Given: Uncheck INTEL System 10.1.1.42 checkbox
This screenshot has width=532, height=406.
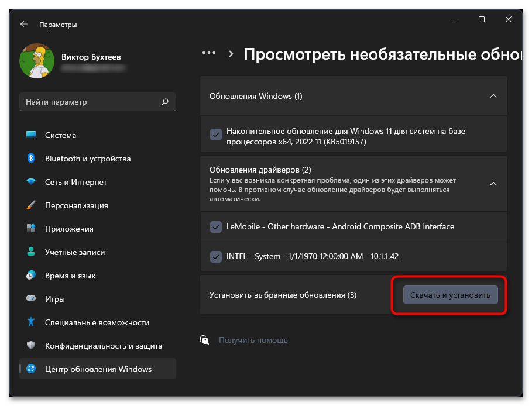Looking at the screenshot, I should pos(216,257).
